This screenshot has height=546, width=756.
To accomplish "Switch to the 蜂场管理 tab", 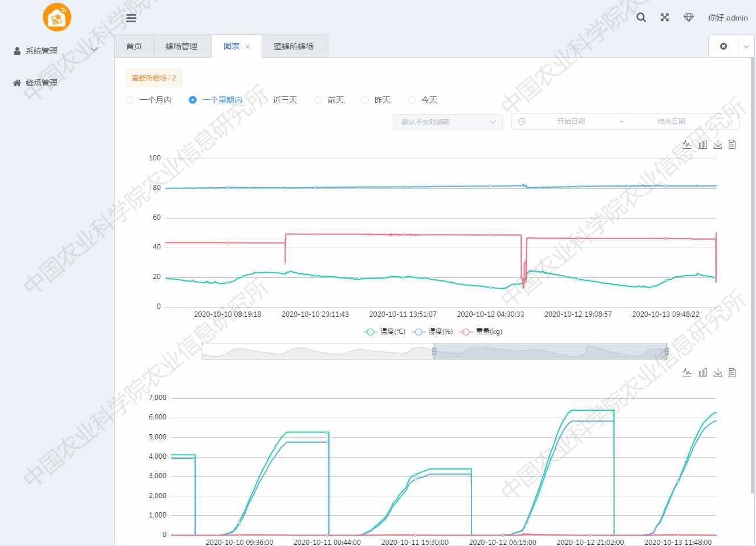I will [181, 46].
